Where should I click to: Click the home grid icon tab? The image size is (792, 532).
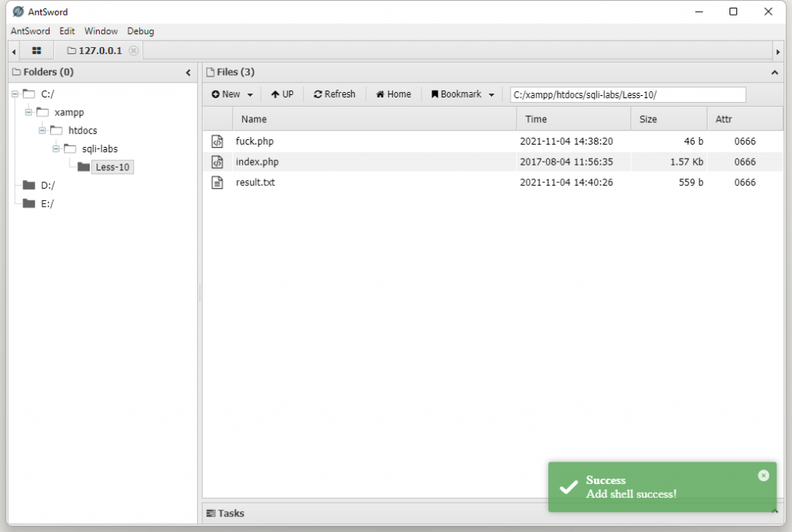(x=36, y=51)
